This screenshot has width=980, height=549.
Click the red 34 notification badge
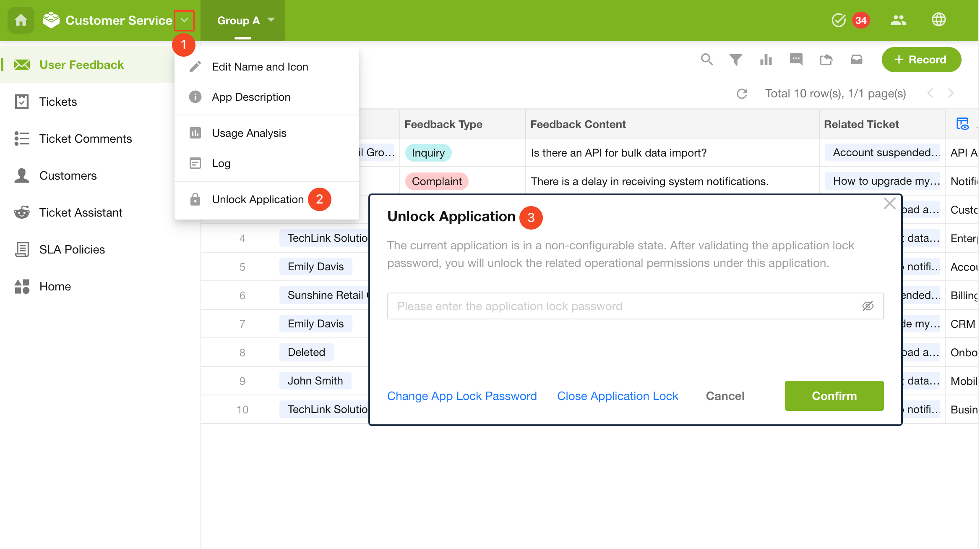[x=861, y=20]
